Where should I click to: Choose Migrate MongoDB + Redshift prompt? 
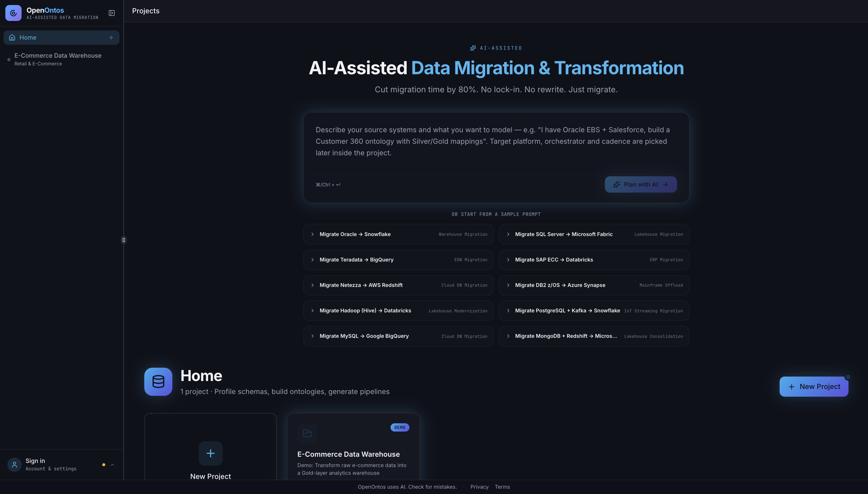coord(594,336)
